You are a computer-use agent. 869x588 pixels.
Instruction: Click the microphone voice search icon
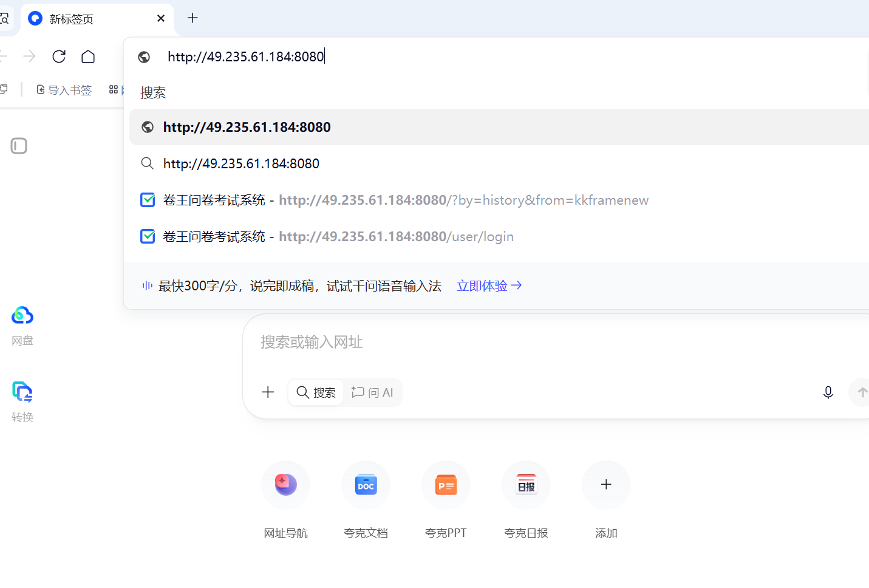(828, 392)
